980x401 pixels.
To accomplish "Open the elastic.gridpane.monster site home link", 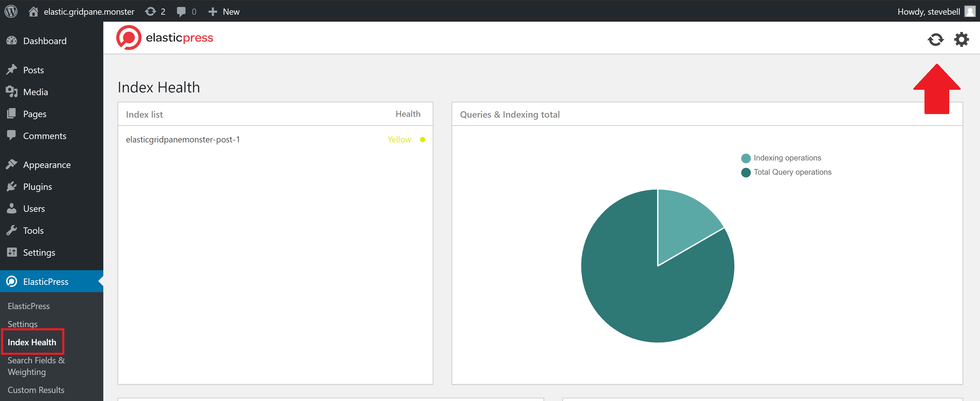I will [82, 11].
